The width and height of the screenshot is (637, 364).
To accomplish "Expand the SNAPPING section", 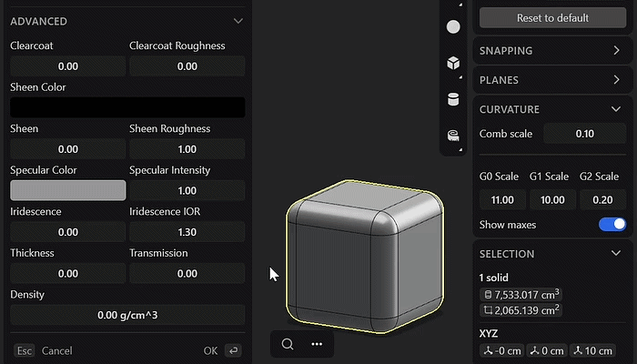I will pos(616,50).
